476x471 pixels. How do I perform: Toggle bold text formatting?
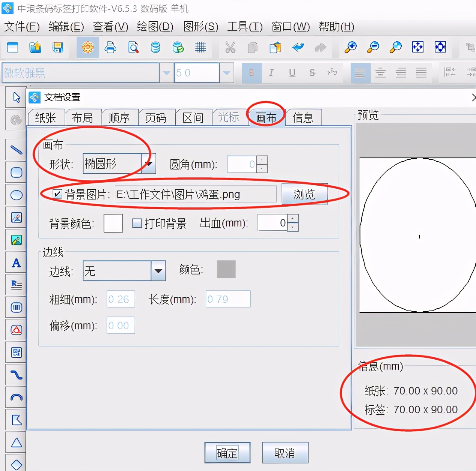(252, 73)
